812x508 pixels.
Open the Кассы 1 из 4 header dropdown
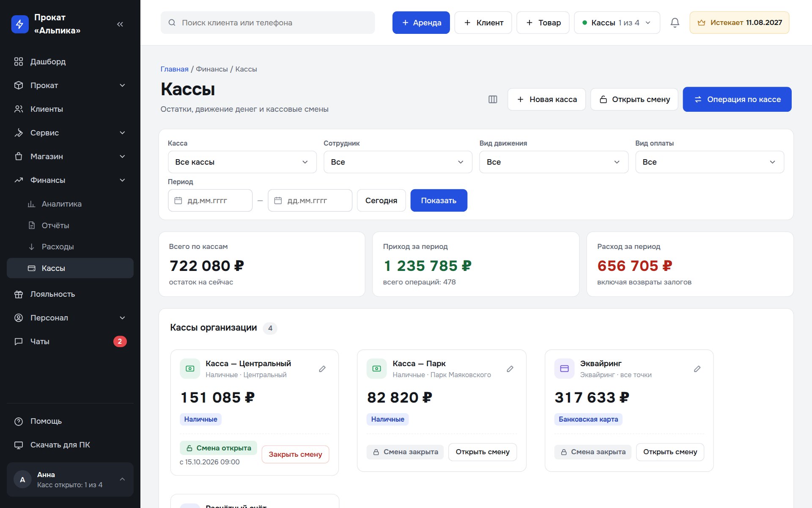tap(617, 22)
